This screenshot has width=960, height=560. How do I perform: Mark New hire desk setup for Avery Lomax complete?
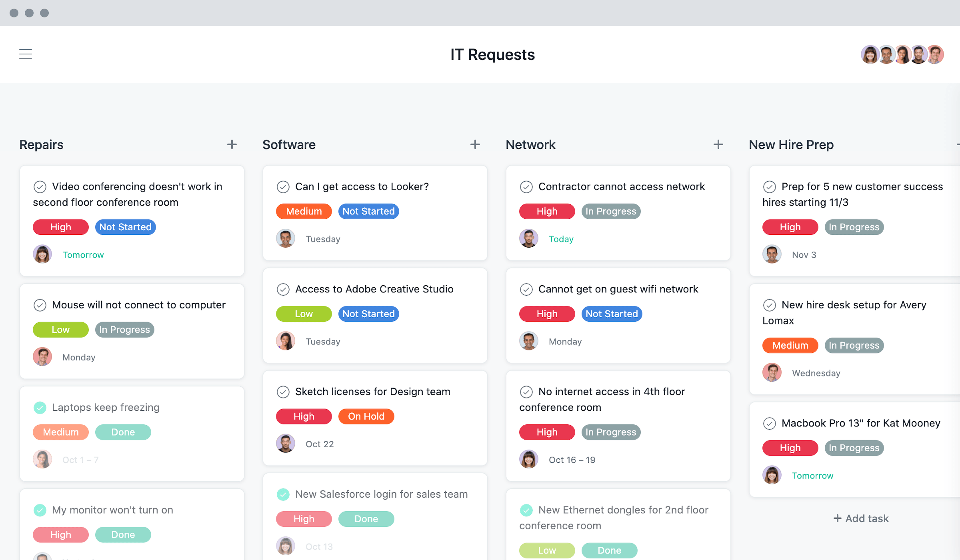click(x=769, y=305)
